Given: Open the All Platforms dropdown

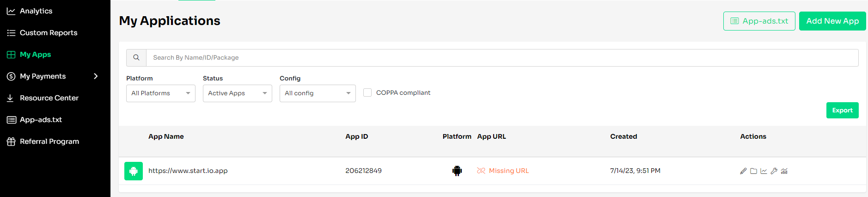Looking at the screenshot, I should click(161, 93).
